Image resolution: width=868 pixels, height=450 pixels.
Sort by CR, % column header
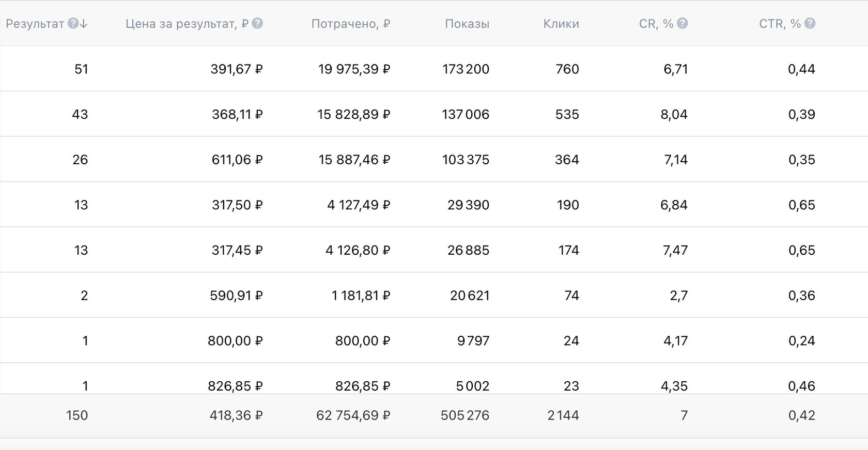tap(656, 24)
